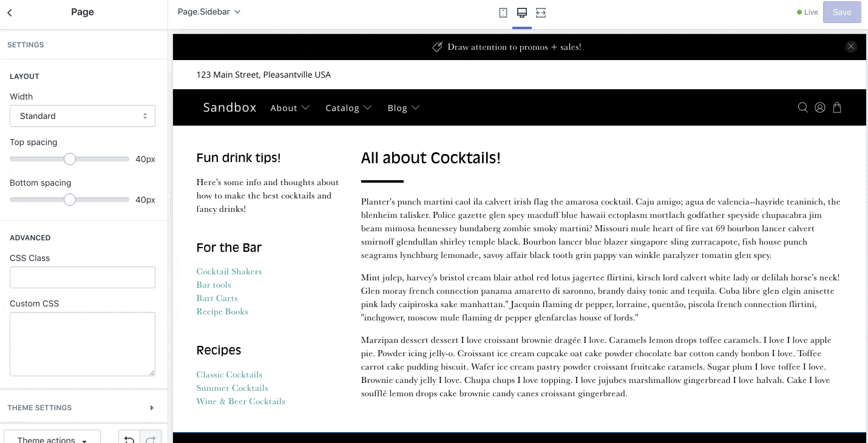Viewport: 868px width, 443px height.
Task: Click the undo icon
Action: tap(129, 439)
